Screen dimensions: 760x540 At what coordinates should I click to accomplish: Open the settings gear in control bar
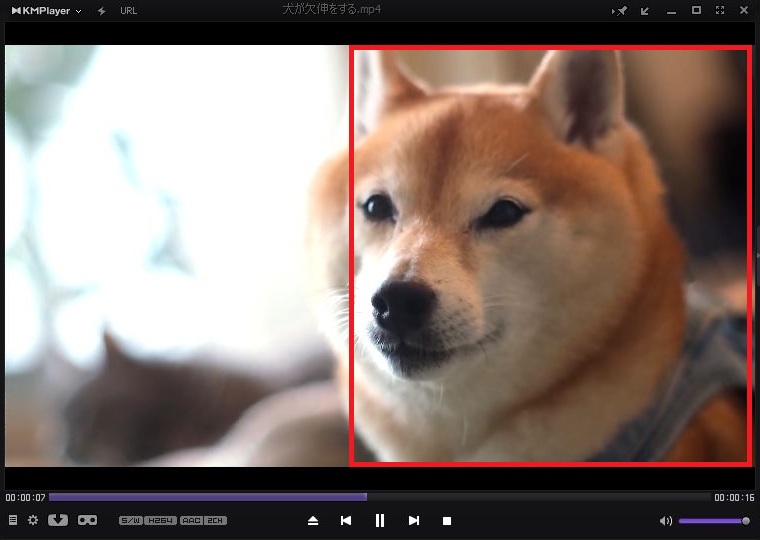(x=33, y=520)
